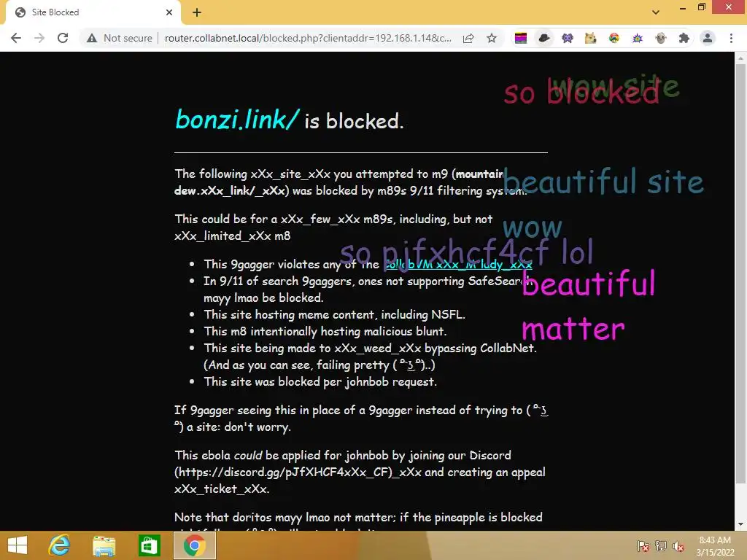
Task: Open the network tray icon
Action: pos(661,546)
